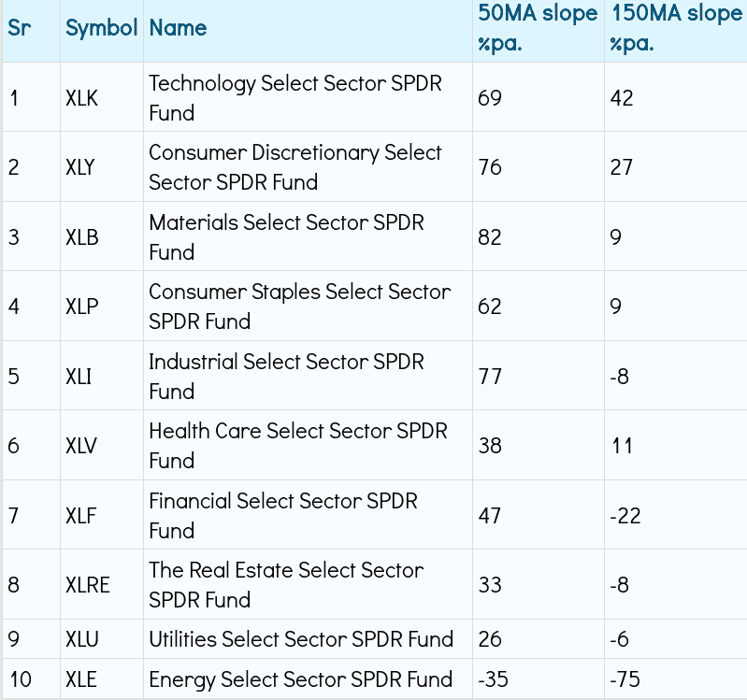Open the XLI symbol entry
The image size is (747, 700).
tap(80, 377)
